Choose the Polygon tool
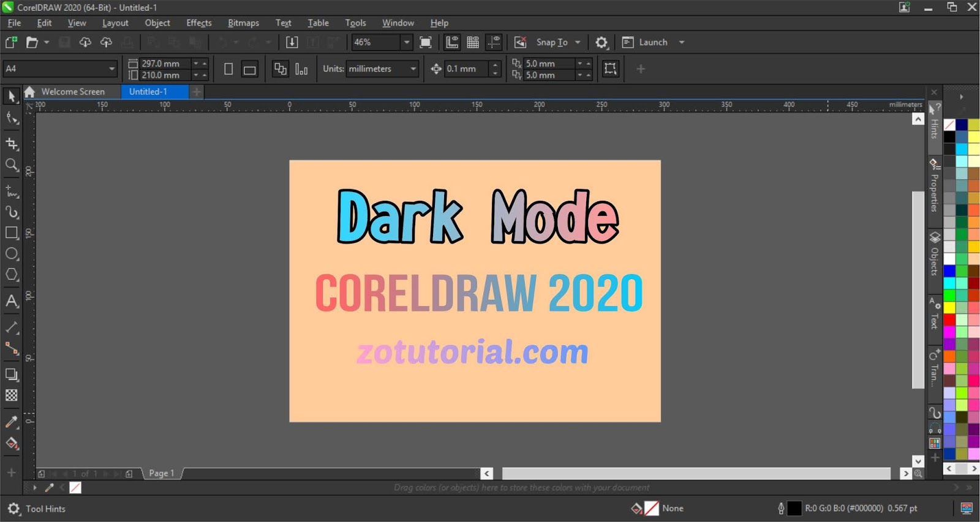980x522 pixels. 12,275
